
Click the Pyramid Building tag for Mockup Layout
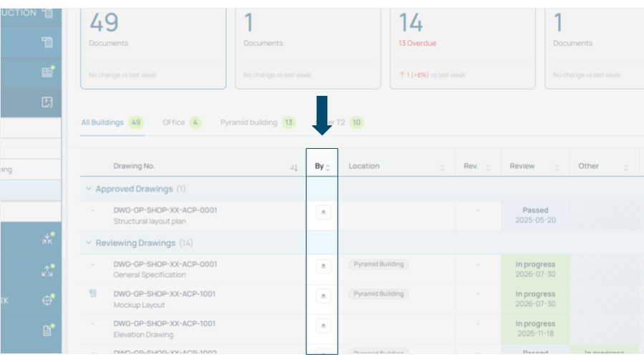point(379,294)
